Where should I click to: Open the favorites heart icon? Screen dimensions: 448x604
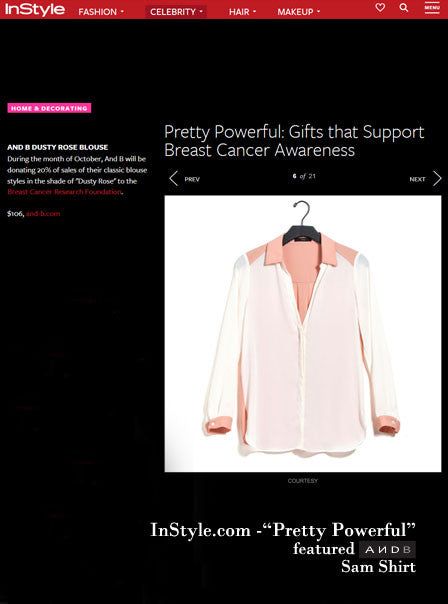(380, 7)
